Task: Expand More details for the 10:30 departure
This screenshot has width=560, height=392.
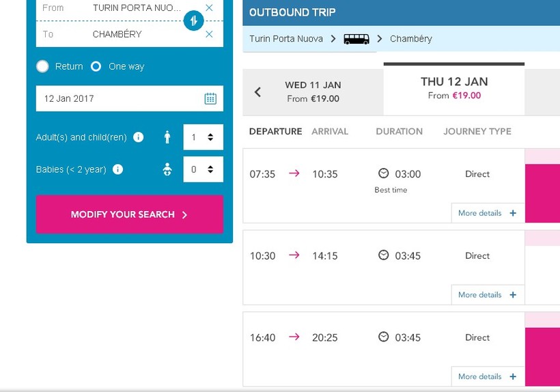Action: point(487,295)
